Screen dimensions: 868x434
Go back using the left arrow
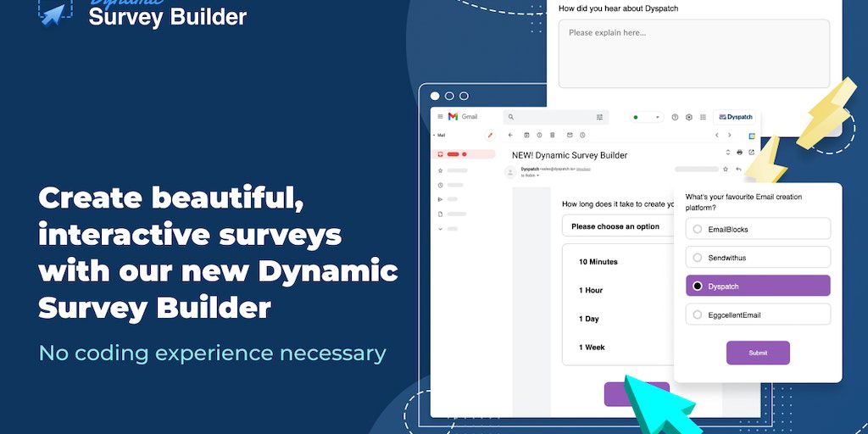pos(510,135)
